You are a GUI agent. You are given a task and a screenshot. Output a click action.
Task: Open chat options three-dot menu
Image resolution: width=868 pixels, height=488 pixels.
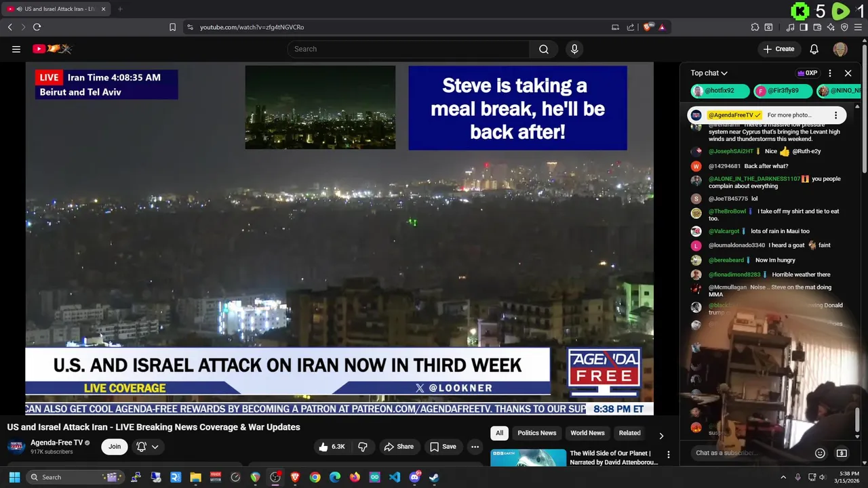[830, 73]
